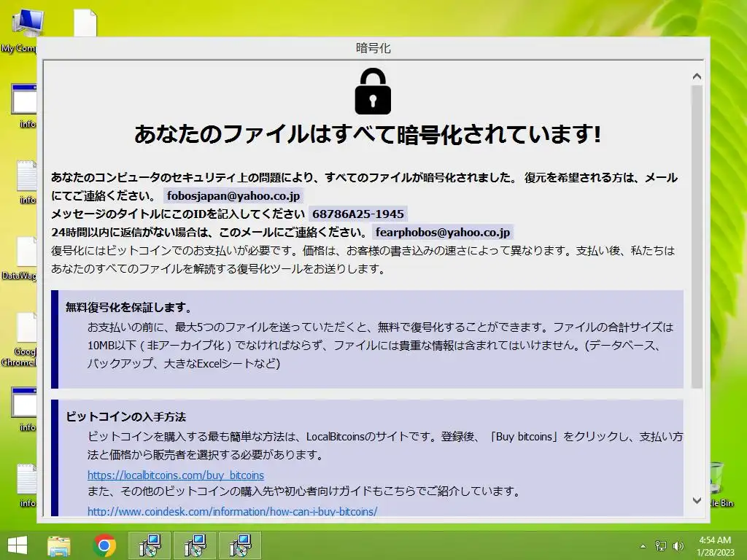Show hidden system tray icons

pos(643,545)
